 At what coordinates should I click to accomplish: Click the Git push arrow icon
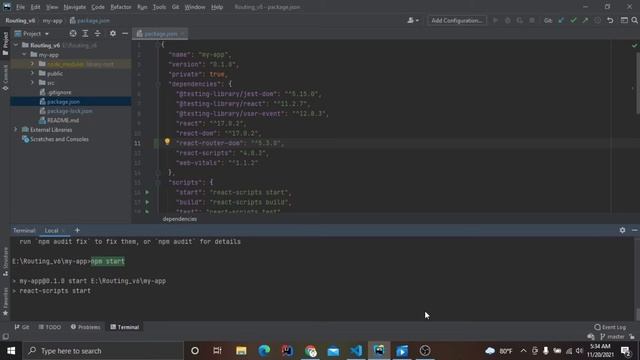(x=585, y=20)
